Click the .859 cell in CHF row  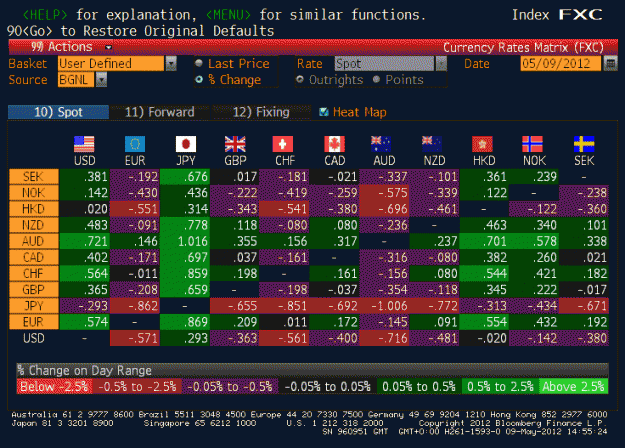185,273
